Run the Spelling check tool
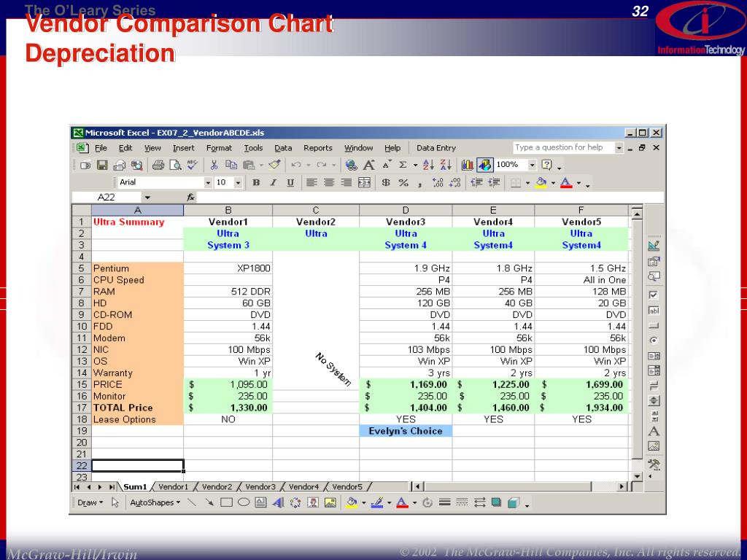The height and width of the screenshot is (560, 747). click(x=193, y=166)
